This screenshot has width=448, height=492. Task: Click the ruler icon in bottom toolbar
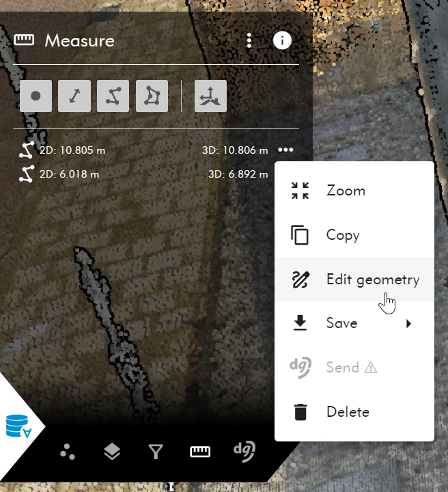click(199, 452)
